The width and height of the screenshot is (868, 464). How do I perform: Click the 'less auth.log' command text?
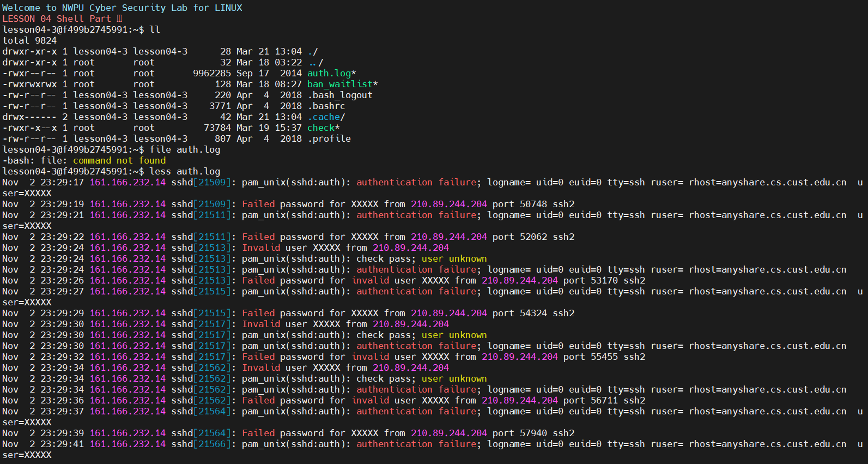pyautogui.click(x=185, y=171)
